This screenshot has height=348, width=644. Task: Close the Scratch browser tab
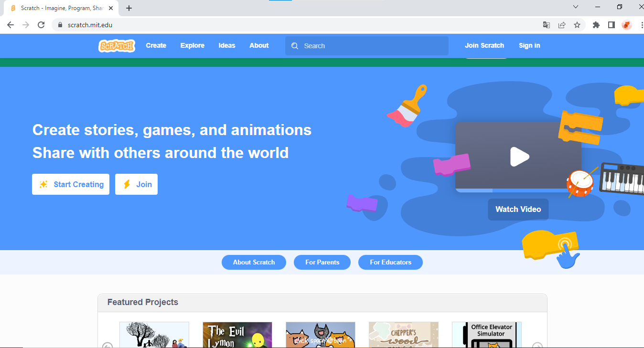coord(111,8)
